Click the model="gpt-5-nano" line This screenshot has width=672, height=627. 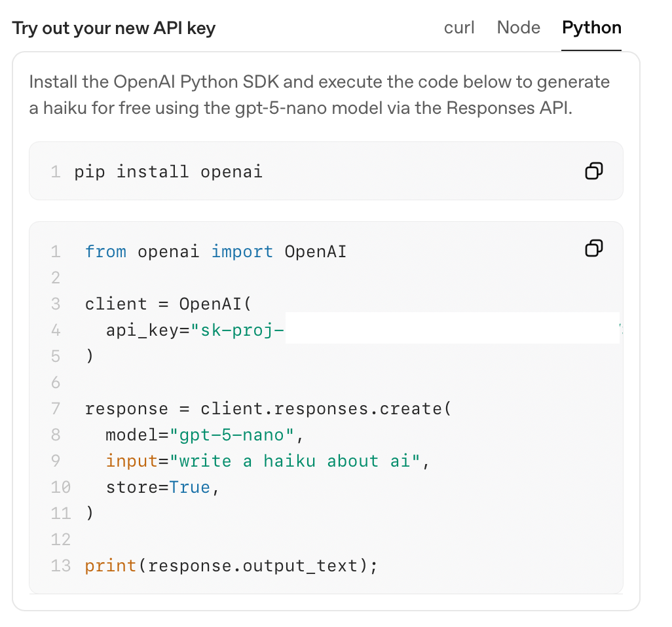(205, 435)
